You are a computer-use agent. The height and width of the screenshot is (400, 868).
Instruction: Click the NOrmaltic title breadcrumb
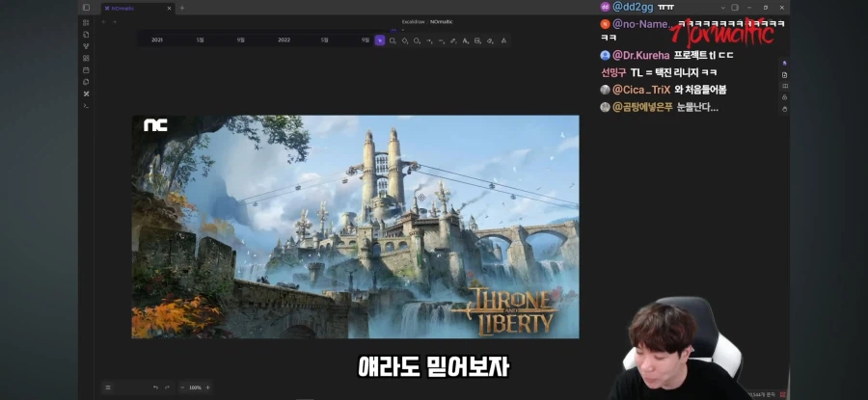tap(441, 22)
